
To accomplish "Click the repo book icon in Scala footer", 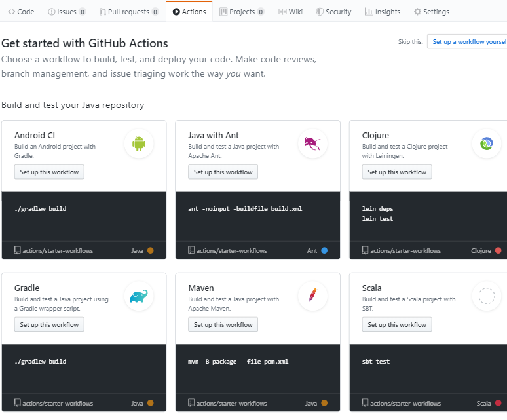I will [x=365, y=403].
